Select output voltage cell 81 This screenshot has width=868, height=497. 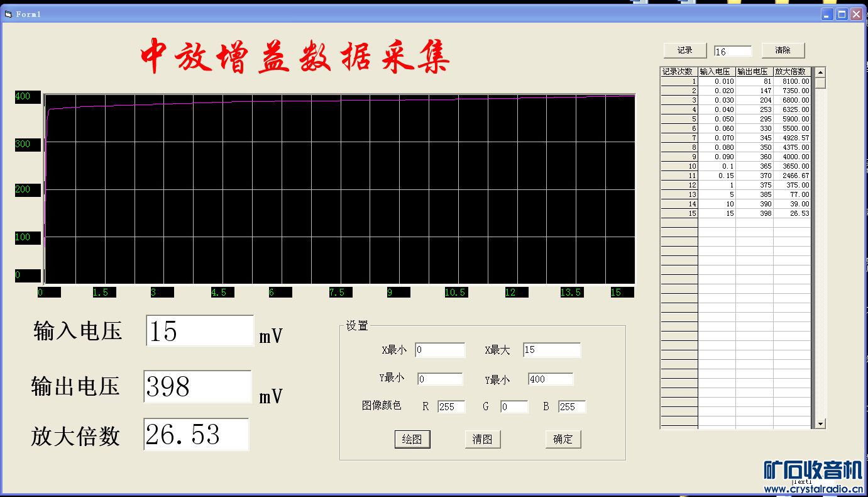click(754, 81)
